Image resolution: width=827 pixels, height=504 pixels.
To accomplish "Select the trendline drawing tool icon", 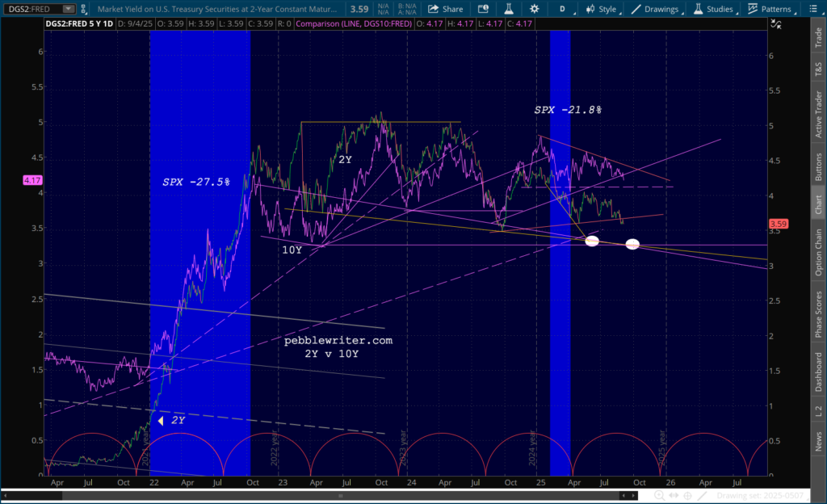I will [702, 496].
